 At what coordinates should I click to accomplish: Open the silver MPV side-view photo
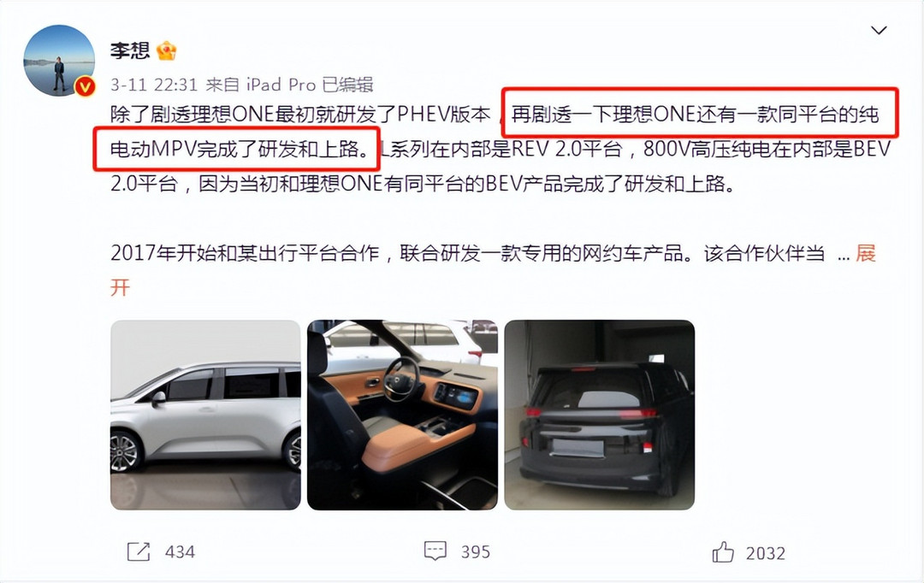point(205,415)
